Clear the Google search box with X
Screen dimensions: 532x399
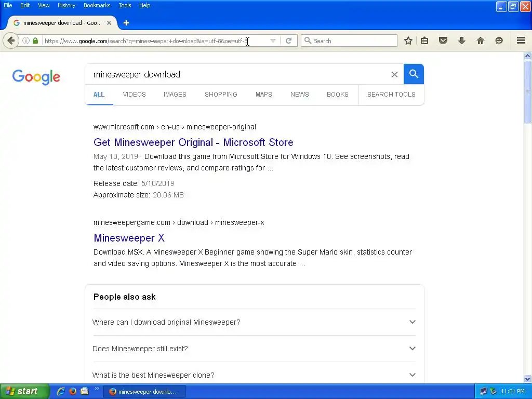(394, 74)
